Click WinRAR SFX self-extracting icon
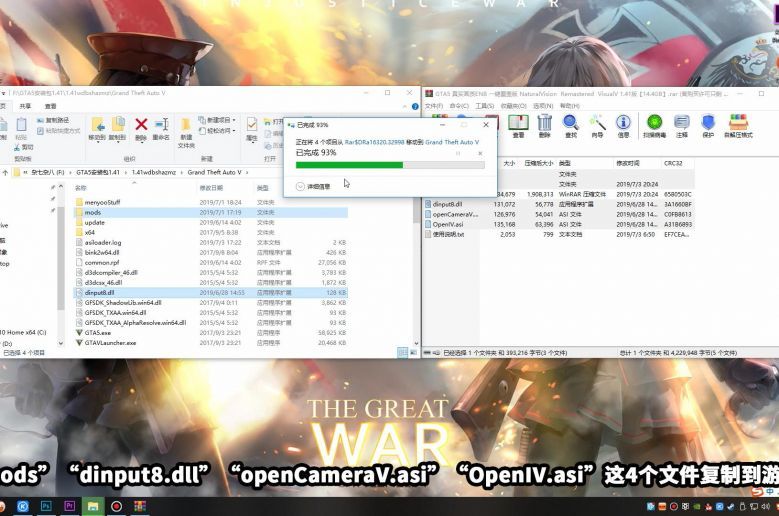Screen dimensions: 779x516 coord(738,122)
